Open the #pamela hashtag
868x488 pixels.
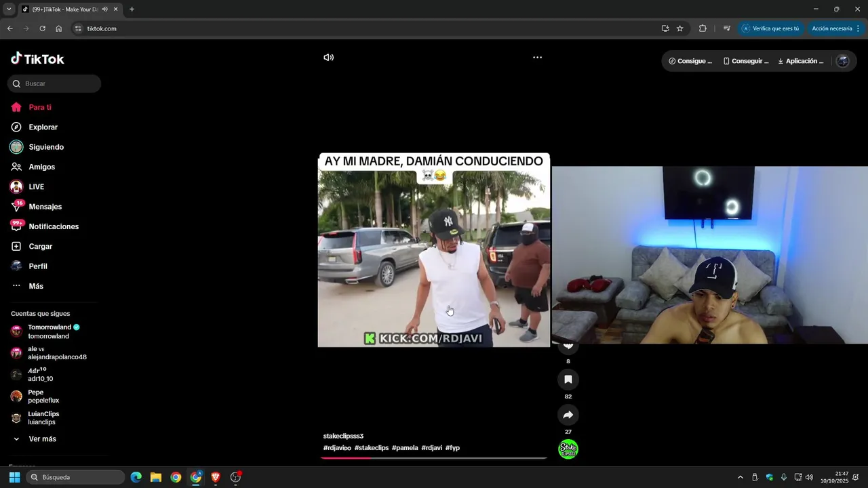(405, 448)
